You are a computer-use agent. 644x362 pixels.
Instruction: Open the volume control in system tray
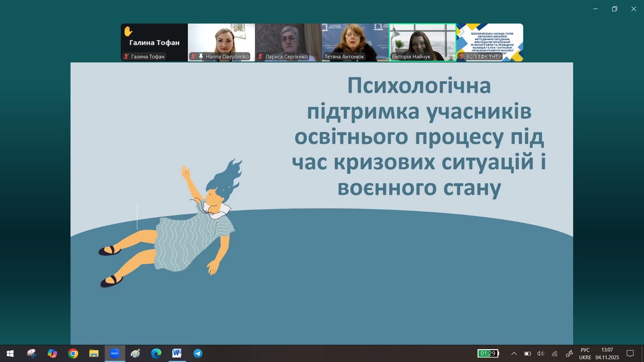[x=541, y=353]
